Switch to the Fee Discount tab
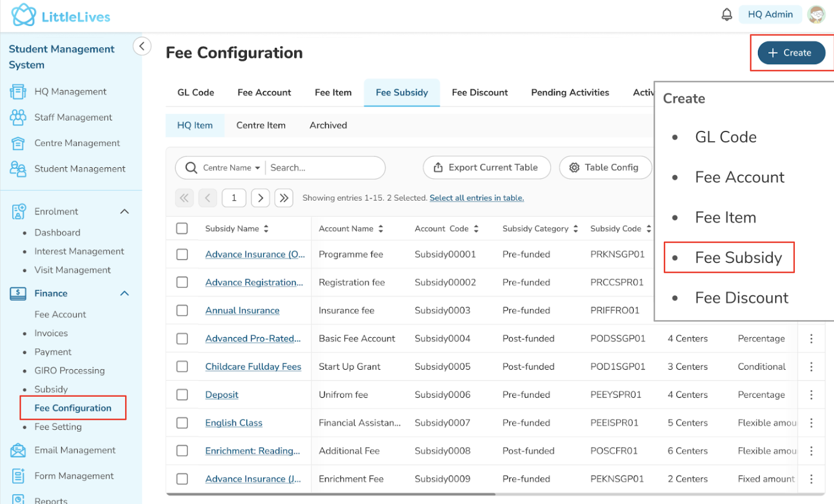834x504 pixels. (479, 93)
